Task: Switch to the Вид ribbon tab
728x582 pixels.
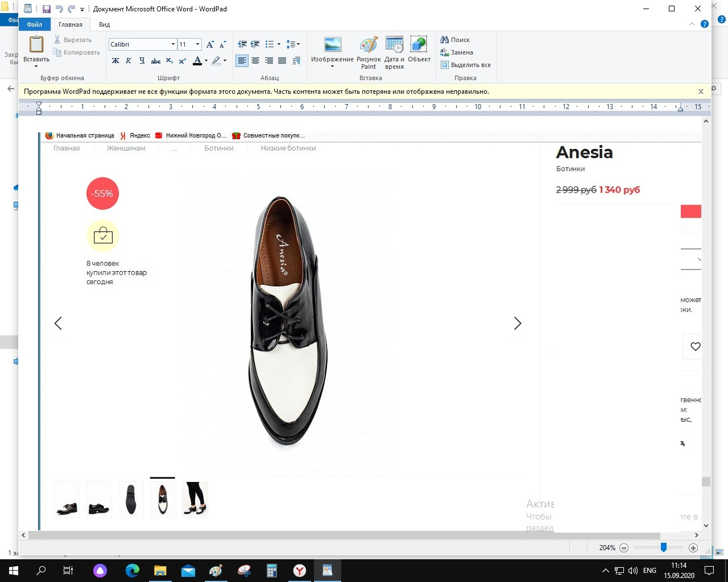Action: click(x=104, y=24)
